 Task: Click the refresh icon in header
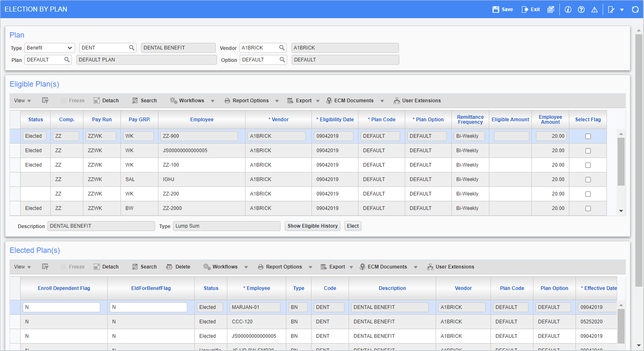(635, 9)
